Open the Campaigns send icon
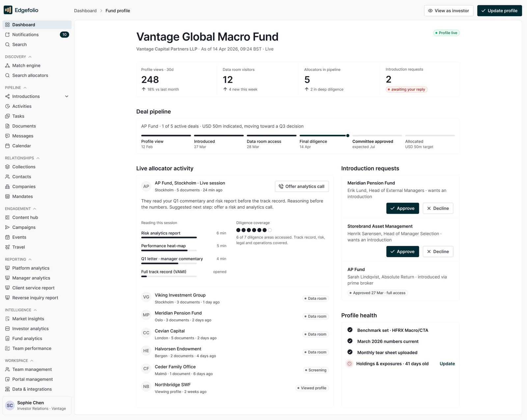This screenshot has height=420, width=527. coord(7,227)
